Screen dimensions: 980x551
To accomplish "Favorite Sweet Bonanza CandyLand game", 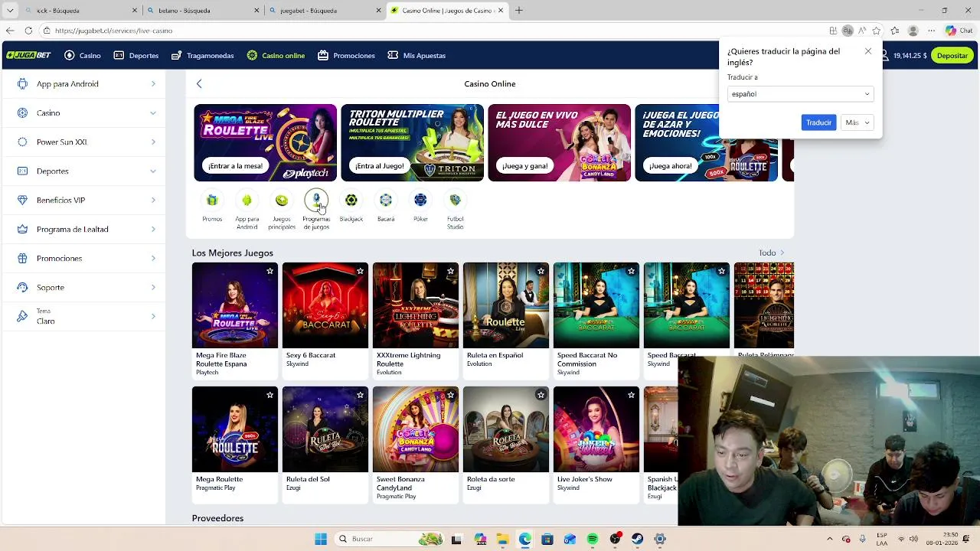I will coord(450,395).
